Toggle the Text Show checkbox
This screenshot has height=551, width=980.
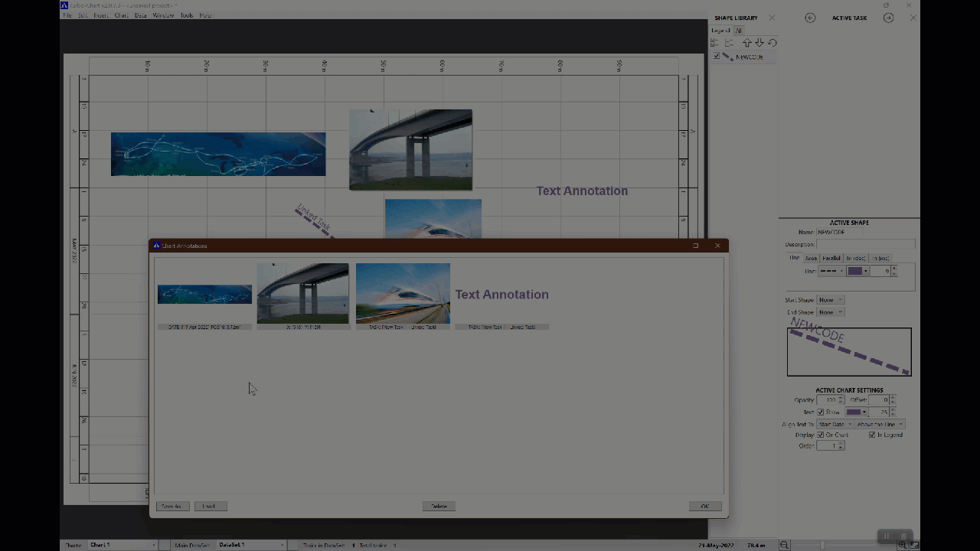click(x=821, y=412)
